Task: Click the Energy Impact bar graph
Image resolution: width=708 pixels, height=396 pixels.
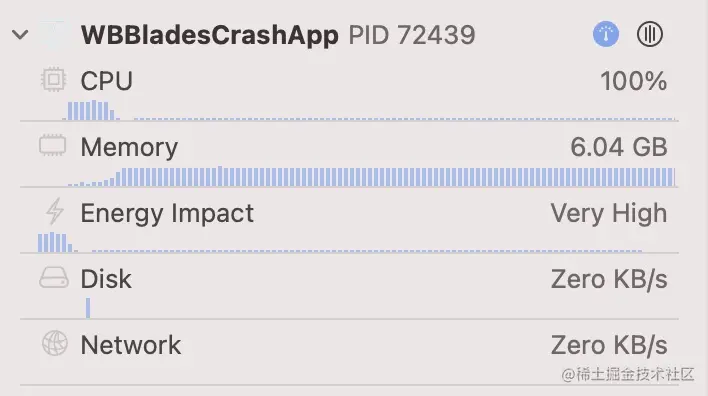Action: pos(340,242)
